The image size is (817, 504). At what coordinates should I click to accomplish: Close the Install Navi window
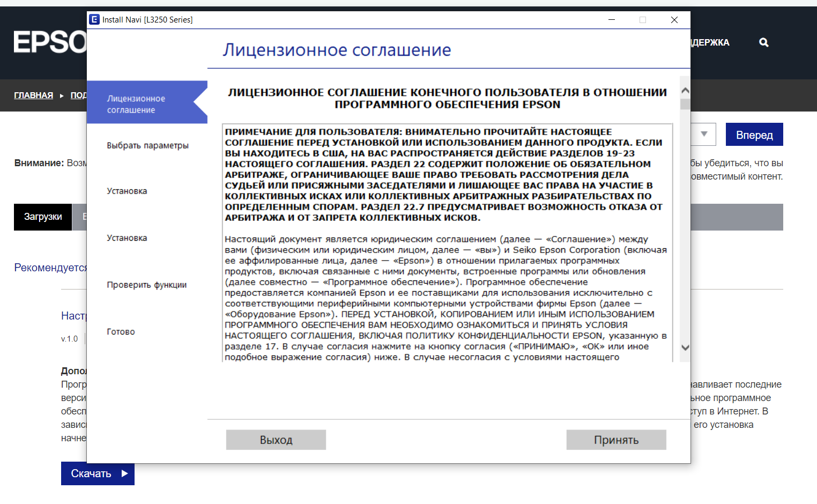tap(674, 20)
